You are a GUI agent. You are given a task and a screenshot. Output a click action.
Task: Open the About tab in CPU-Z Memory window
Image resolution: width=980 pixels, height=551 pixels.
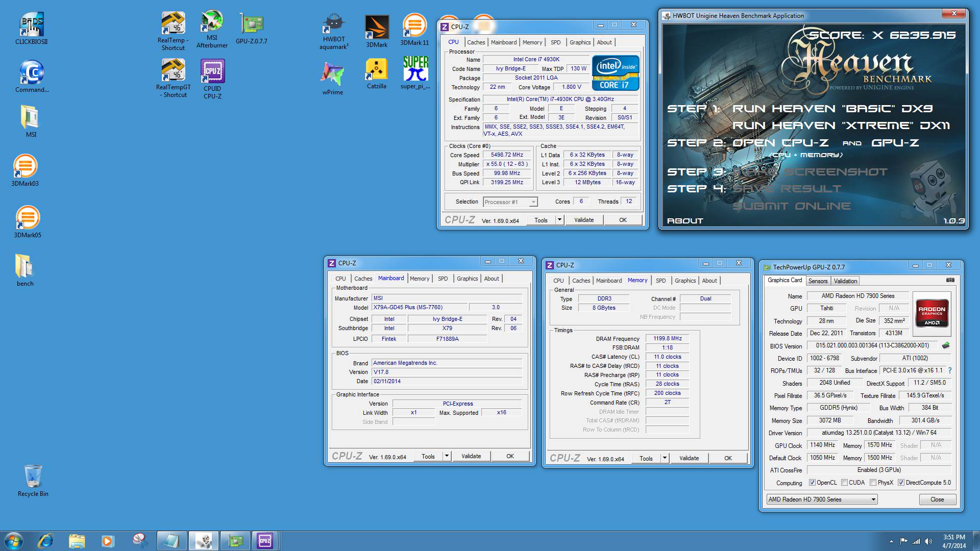click(x=709, y=281)
